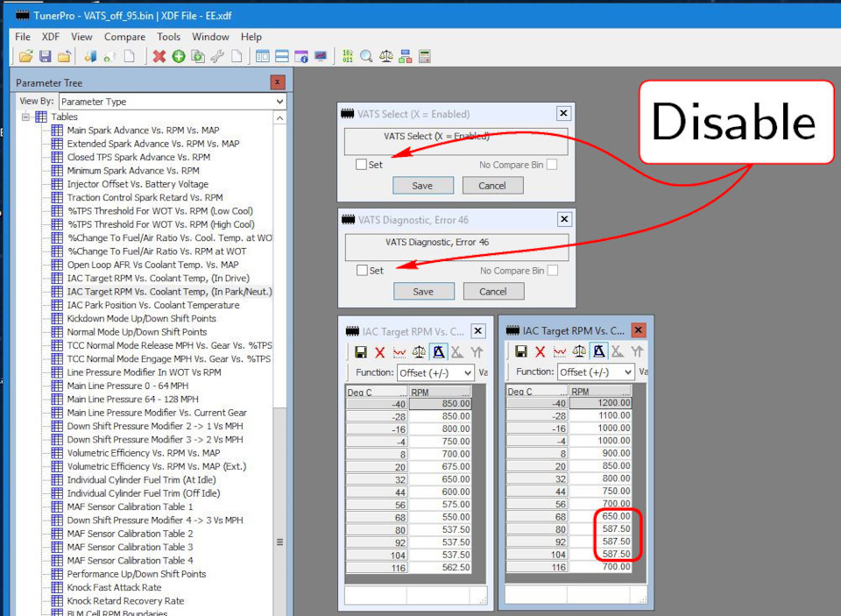Viewport: 841px width, 616px height.
Task: Click the red X icon in main toolbar
Action: [x=159, y=56]
